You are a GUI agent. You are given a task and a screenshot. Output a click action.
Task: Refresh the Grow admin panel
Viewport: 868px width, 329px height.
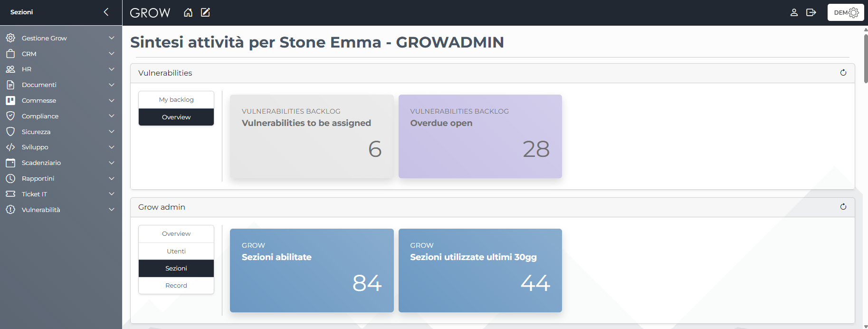click(843, 207)
